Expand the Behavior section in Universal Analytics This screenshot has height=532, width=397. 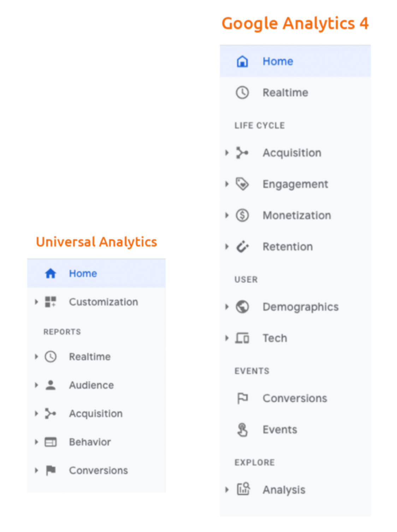click(x=36, y=442)
